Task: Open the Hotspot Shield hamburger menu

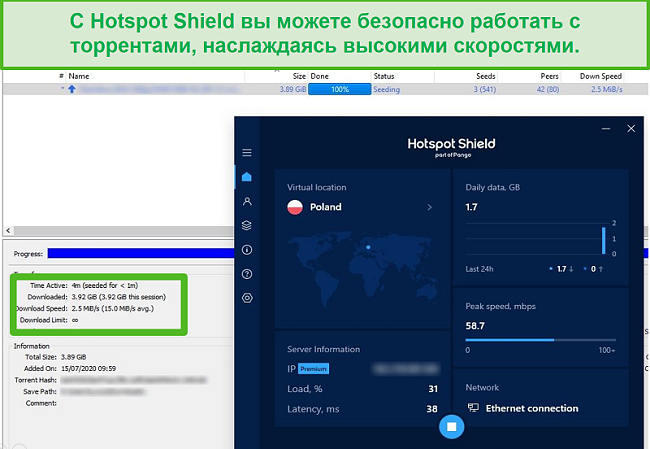Action: pyautogui.click(x=247, y=153)
